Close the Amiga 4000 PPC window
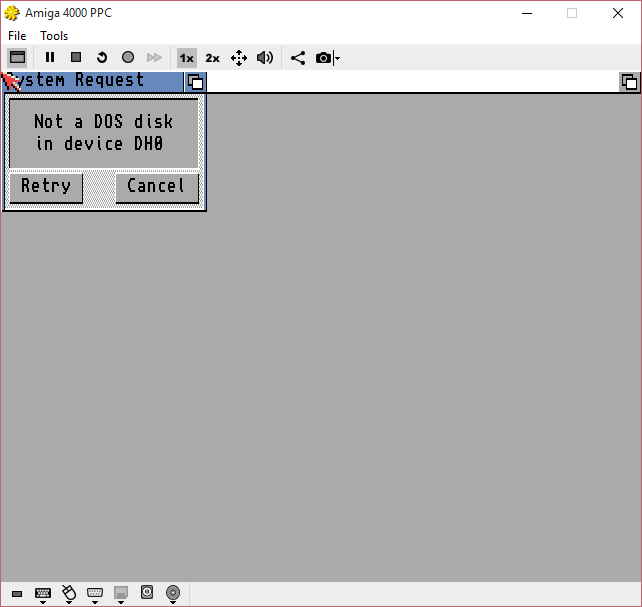Screen dimensions: 642x607 coord(618,13)
